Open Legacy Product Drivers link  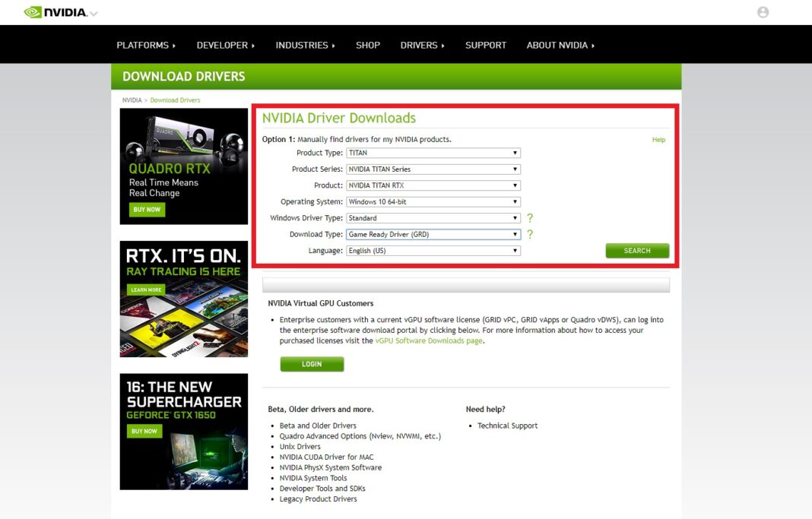pyautogui.click(x=318, y=498)
